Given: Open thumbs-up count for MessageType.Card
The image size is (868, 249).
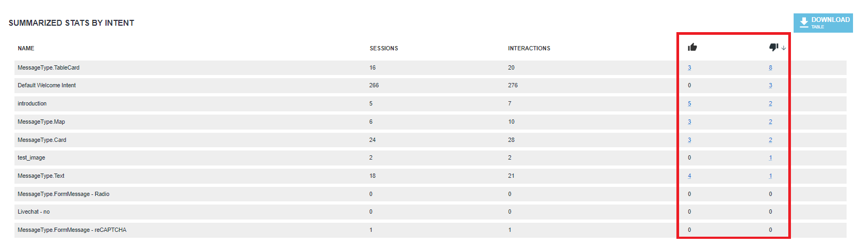Looking at the screenshot, I should pos(689,140).
